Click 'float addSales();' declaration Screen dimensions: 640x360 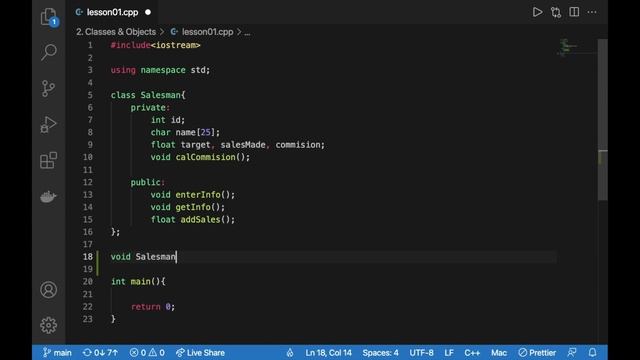point(193,220)
